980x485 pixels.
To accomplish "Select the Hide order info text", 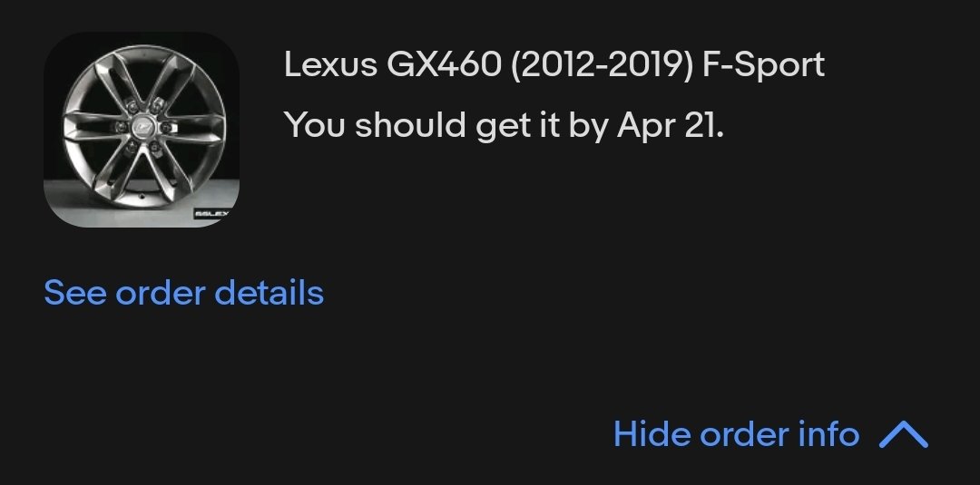I will click(x=736, y=434).
